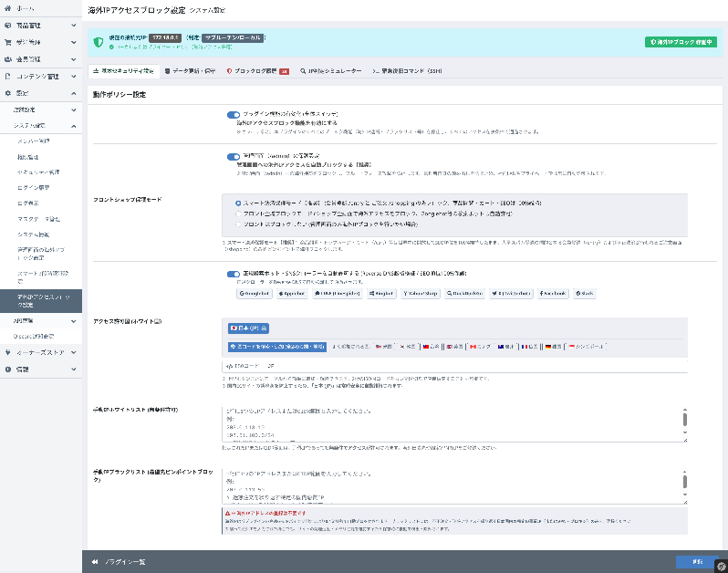
Task: Click the home icon in the sidebar
Action: pyautogui.click(x=8, y=8)
